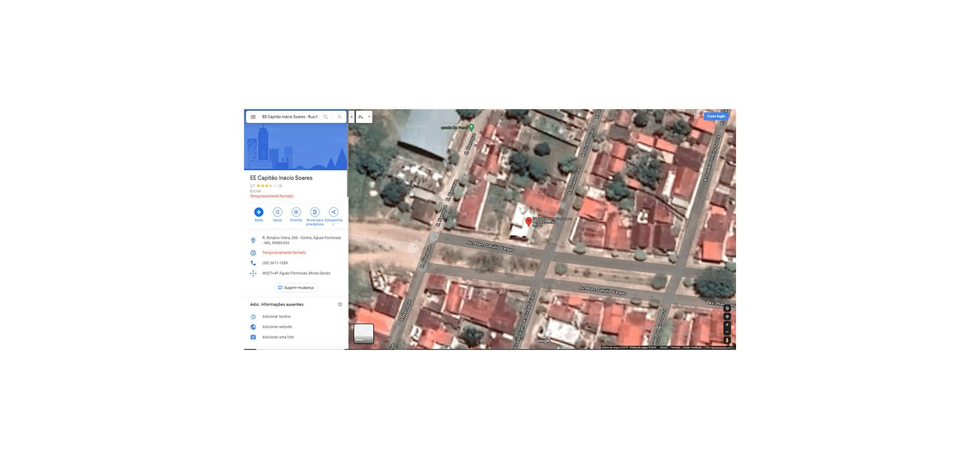Zoom in with the plus button

coord(727,325)
